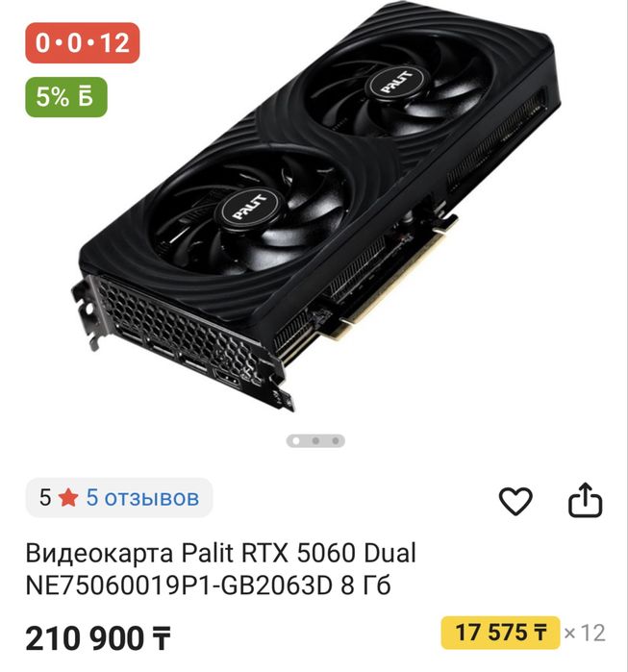
Task: Click the ×12 months label
Action: point(585,633)
